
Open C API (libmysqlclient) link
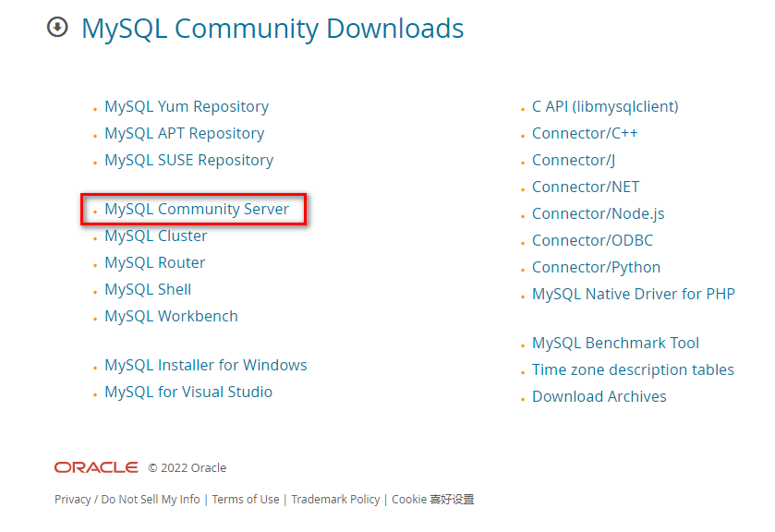605,107
